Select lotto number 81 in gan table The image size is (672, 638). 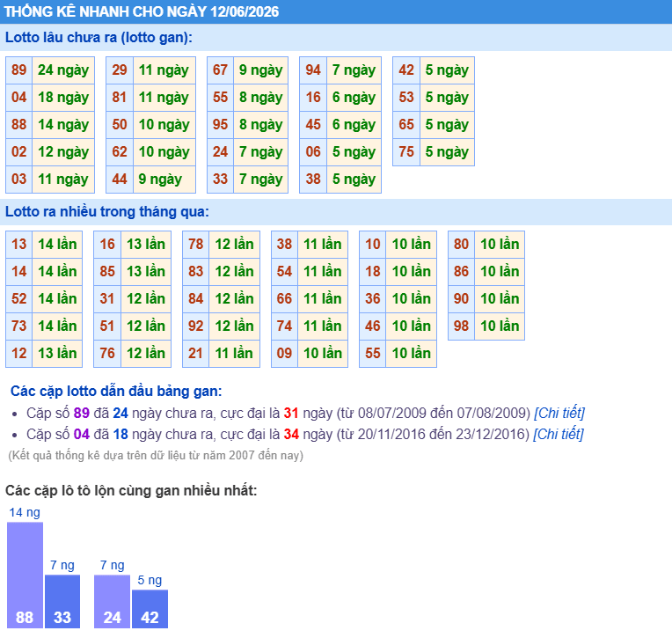click(x=120, y=98)
